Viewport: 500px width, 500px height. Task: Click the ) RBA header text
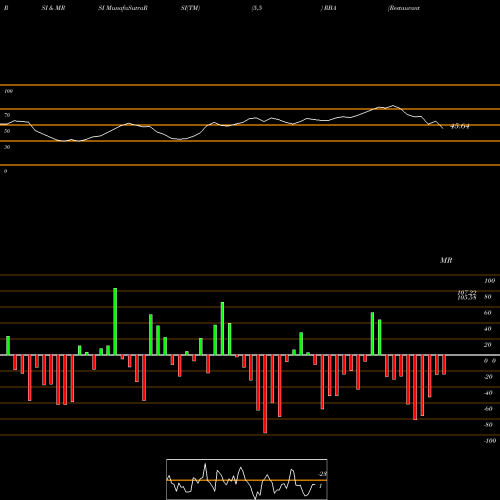click(x=328, y=8)
